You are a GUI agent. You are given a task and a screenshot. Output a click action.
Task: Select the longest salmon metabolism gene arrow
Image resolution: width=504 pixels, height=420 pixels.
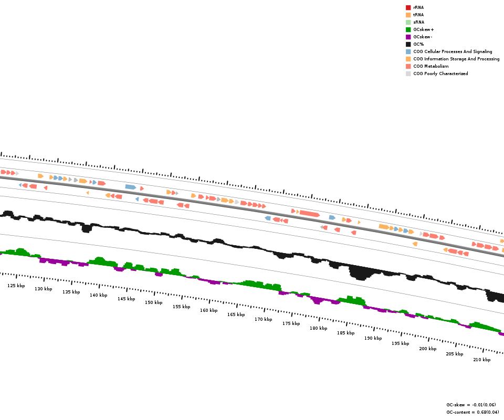[x=310, y=214]
